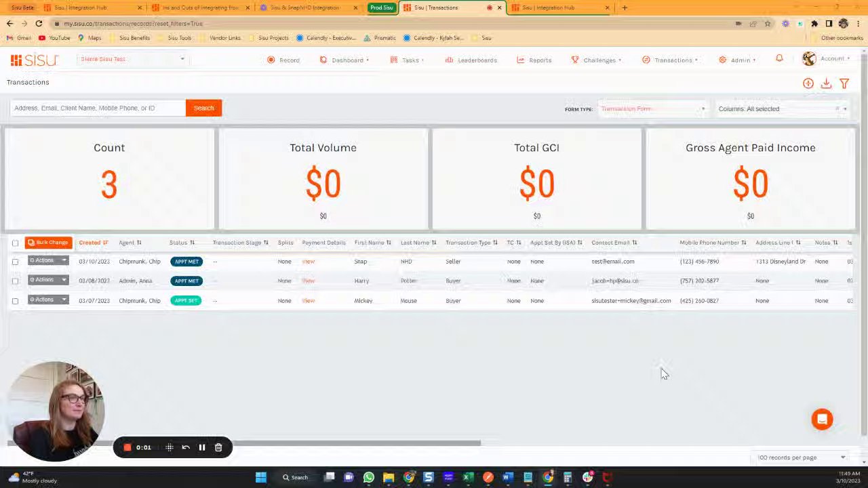Open the team selector dropdown
The height and width of the screenshot is (488, 868).
[132, 59]
